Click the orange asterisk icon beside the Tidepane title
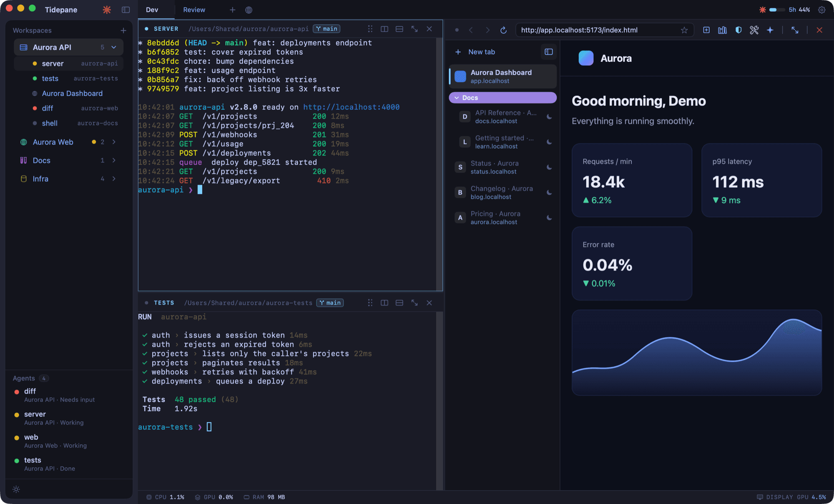Viewport: 834px width, 504px height. pyautogui.click(x=107, y=10)
